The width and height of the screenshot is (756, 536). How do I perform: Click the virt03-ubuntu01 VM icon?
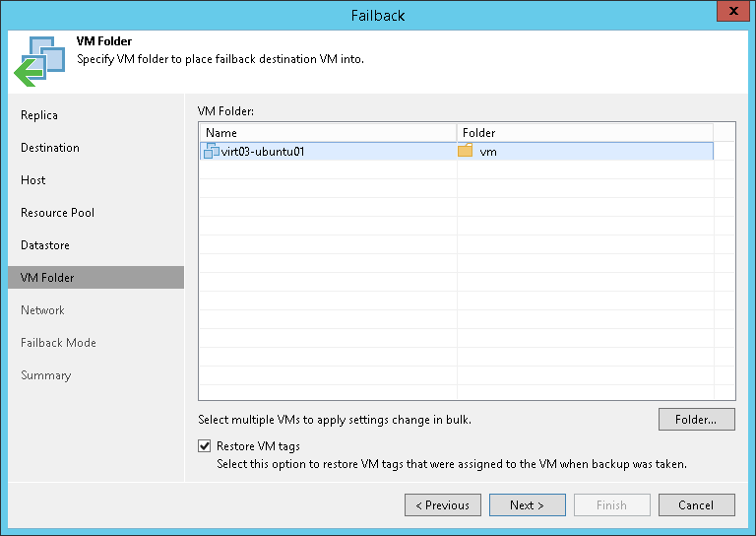click(x=211, y=151)
